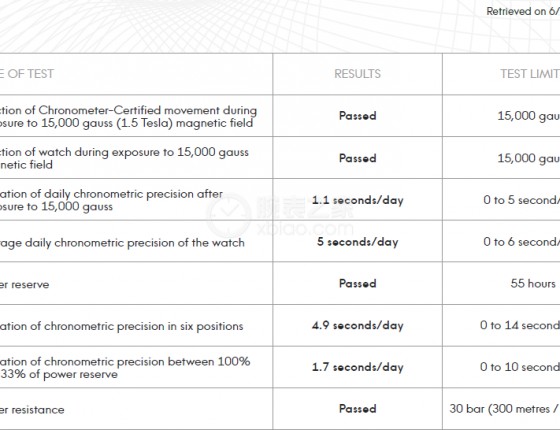
Task: Select the 1.7 seconds/day result cell
Action: pos(358,367)
